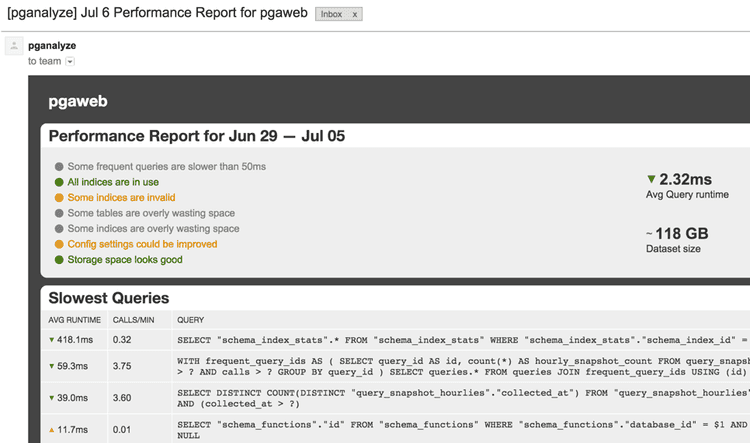Click the 'Performance Report for Jun 29 — Jul 05' heading
The height and width of the screenshot is (443, 750).
tap(197, 136)
